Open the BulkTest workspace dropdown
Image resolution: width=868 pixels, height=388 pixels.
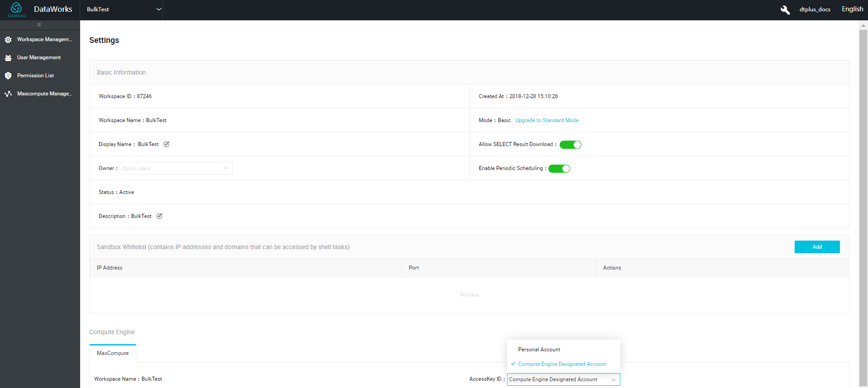coord(121,9)
